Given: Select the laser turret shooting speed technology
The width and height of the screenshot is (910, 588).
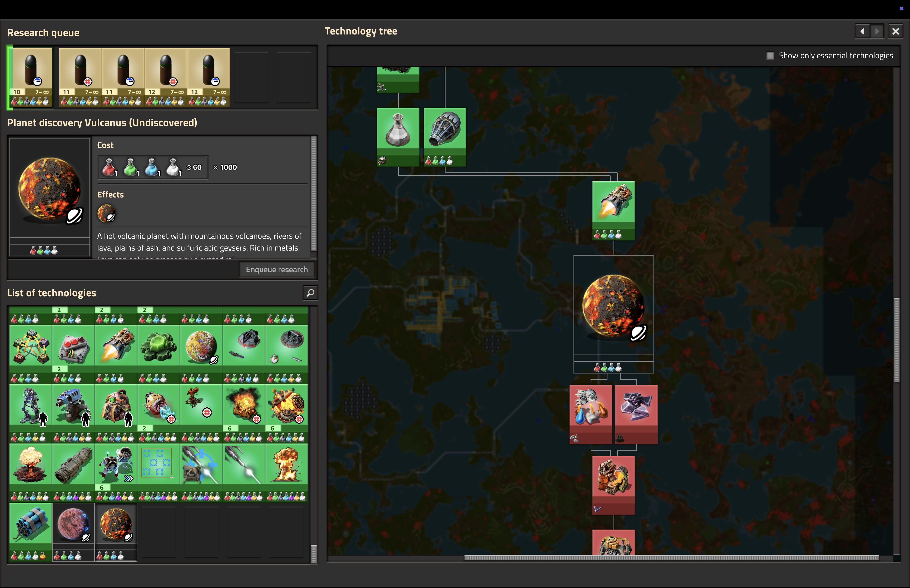Looking at the screenshot, I should coord(202,473).
